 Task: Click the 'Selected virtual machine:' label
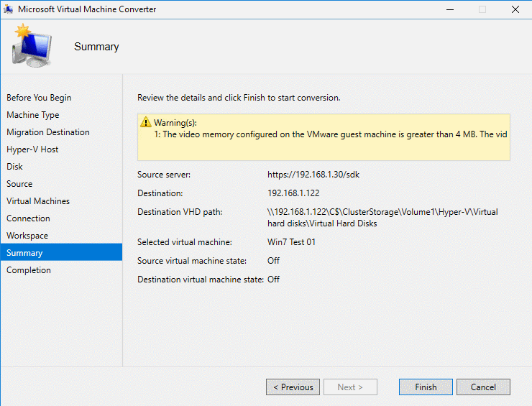click(185, 242)
